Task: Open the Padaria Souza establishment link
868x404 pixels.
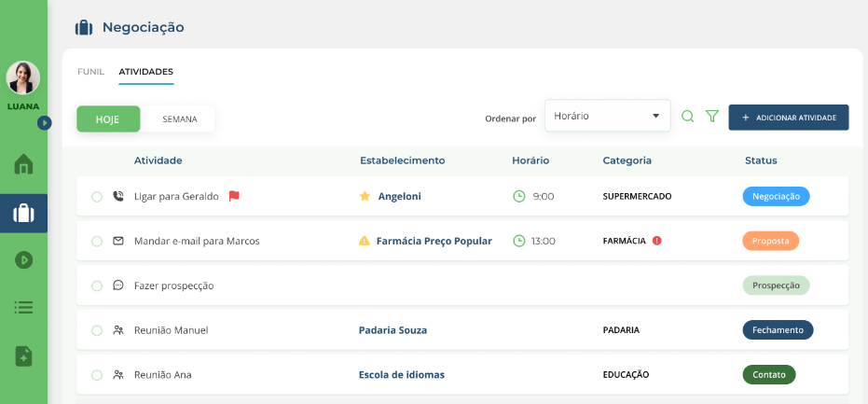Action: coord(393,330)
